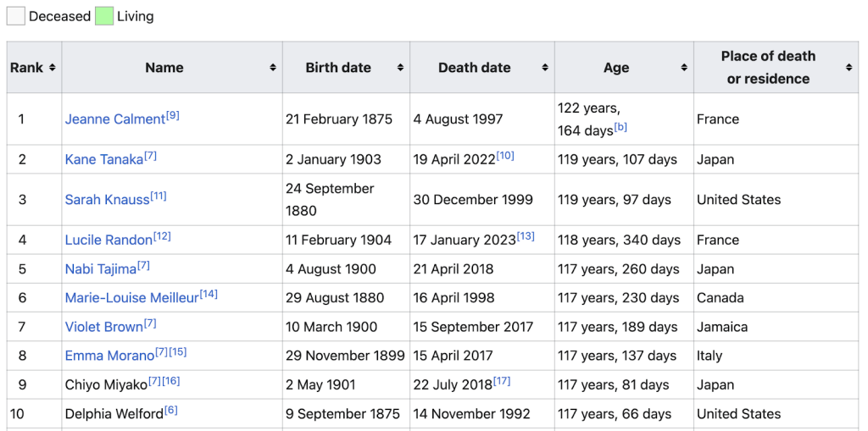
Task: Open Kane Tanaka's page
Action: pyautogui.click(x=103, y=160)
